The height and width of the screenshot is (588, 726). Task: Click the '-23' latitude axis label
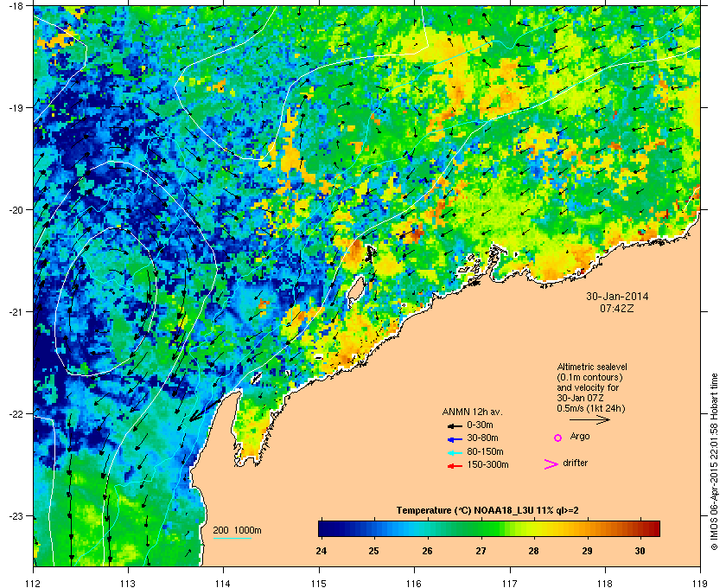(15, 515)
